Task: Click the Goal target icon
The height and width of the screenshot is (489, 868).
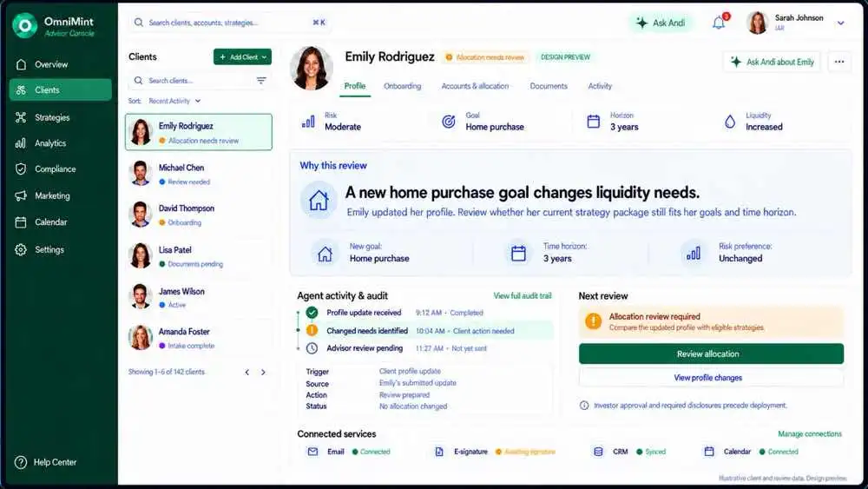Action: click(x=449, y=122)
